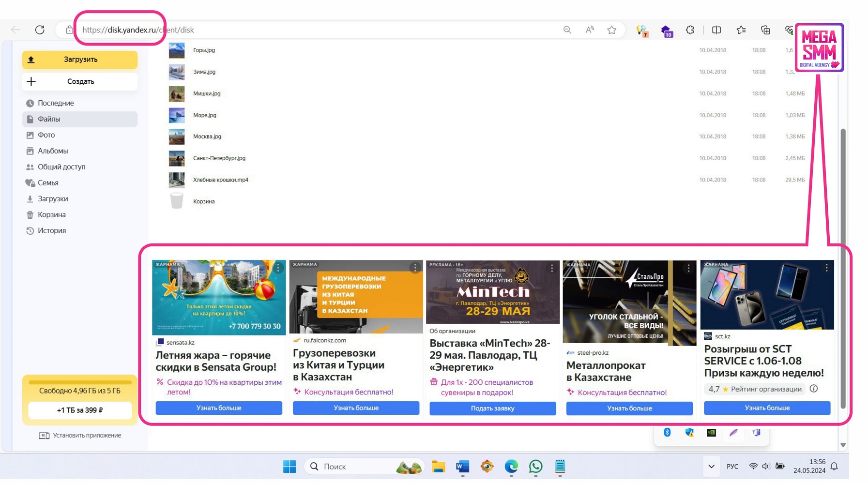868x484 pixels.
Task: Click zoom magnifier icon in address bar
Action: 567,30
